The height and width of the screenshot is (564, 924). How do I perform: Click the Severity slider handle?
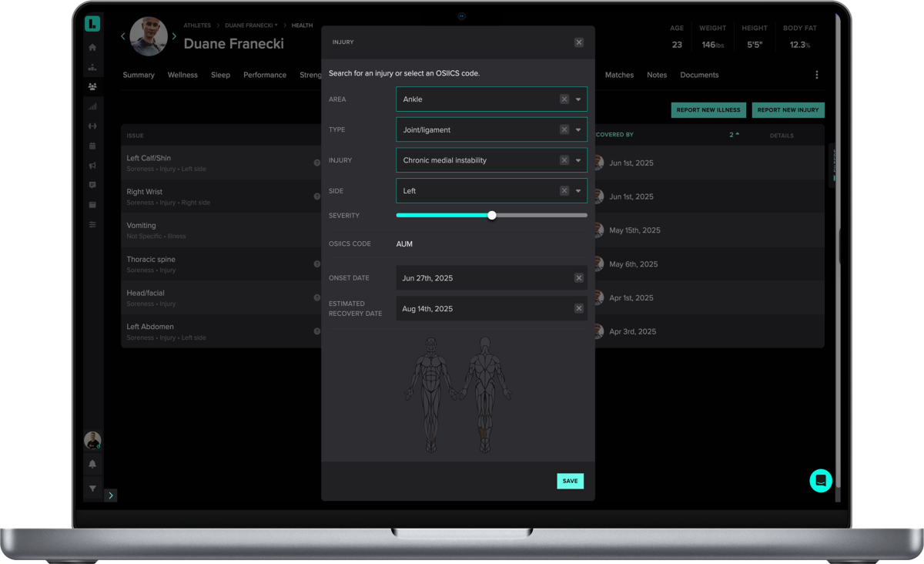click(x=492, y=216)
